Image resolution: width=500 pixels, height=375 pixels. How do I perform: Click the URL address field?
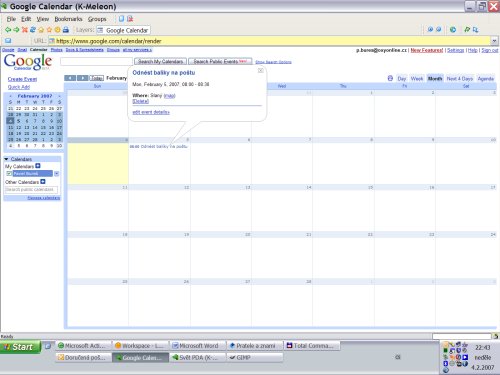coord(270,41)
